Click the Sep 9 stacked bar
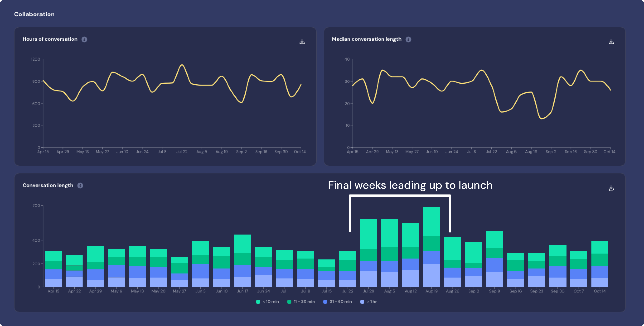 click(x=494, y=259)
